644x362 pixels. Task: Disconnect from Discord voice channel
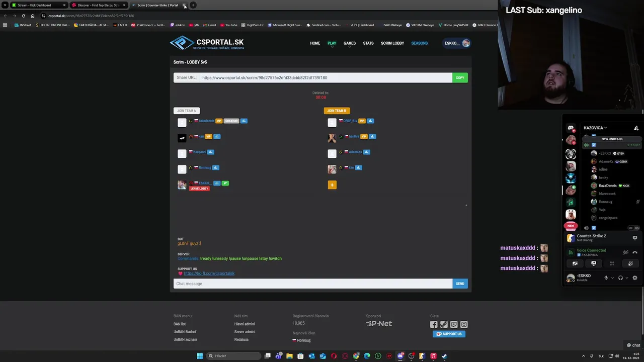point(635,252)
